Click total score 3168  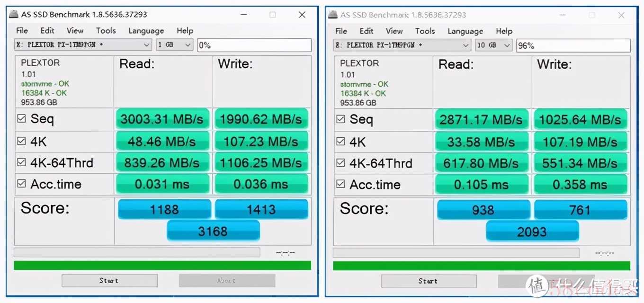tap(213, 231)
